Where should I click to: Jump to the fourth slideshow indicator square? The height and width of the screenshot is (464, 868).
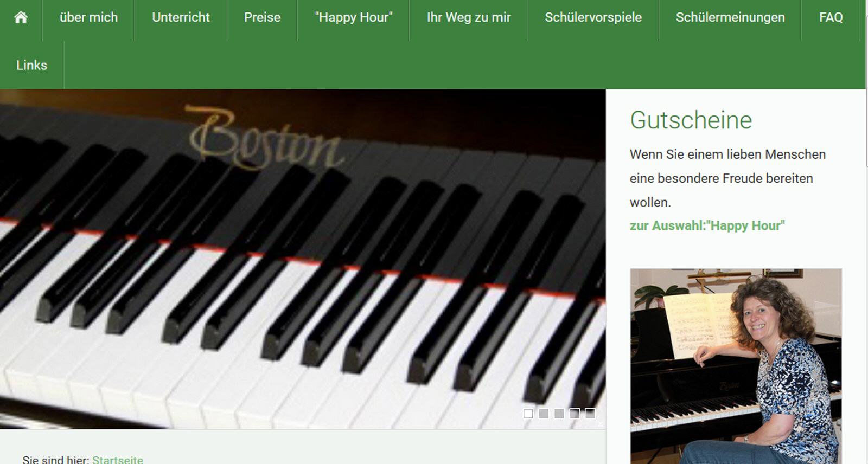click(575, 414)
